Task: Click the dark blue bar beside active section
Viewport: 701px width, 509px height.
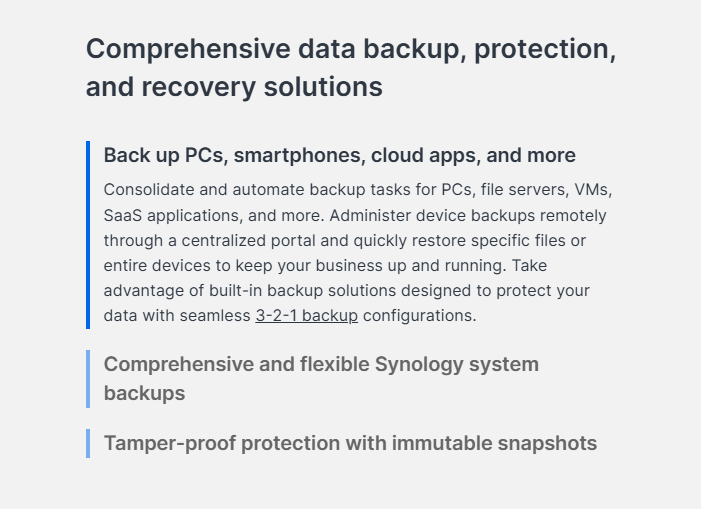Action: (x=88, y=235)
